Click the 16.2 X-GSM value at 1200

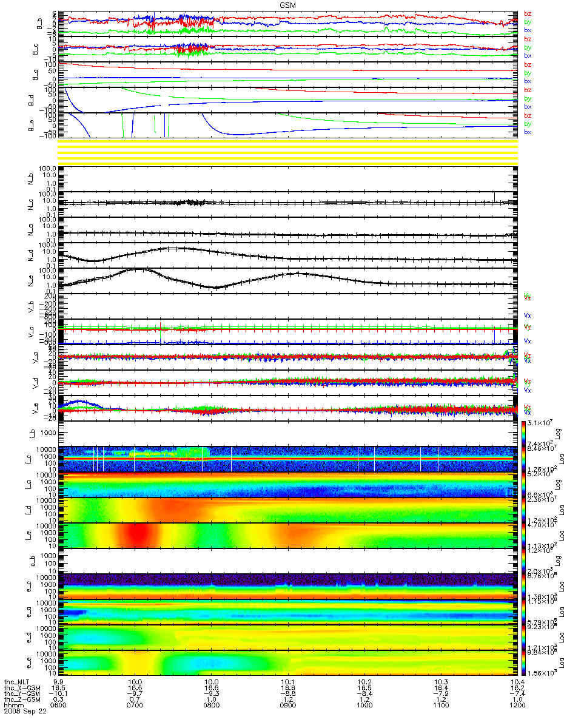click(517, 687)
